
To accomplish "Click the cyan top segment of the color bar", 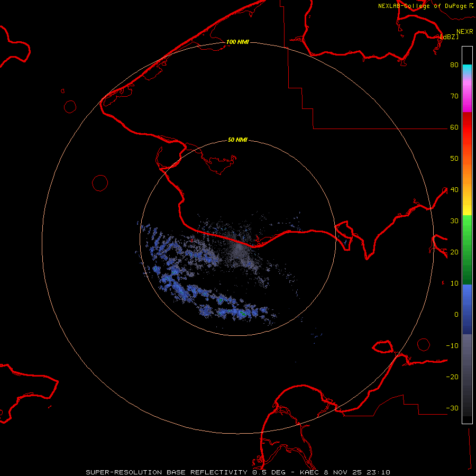I will pyautogui.click(x=467, y=70).
